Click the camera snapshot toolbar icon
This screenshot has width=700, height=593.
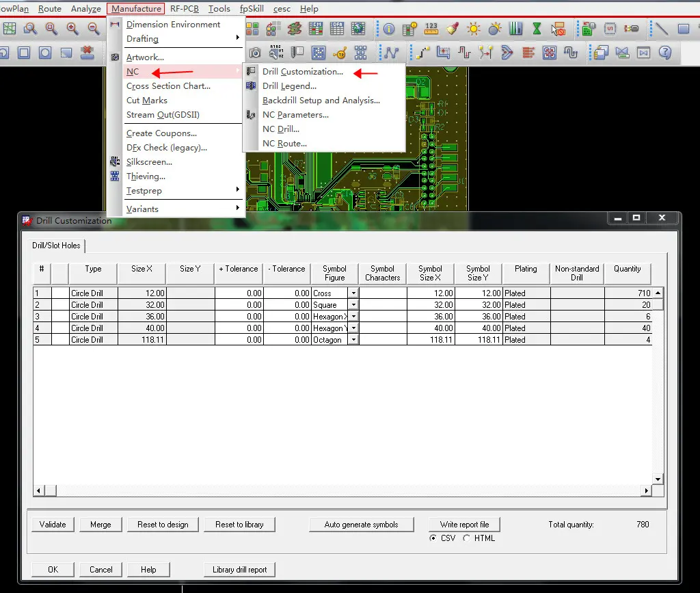(255, 53)
